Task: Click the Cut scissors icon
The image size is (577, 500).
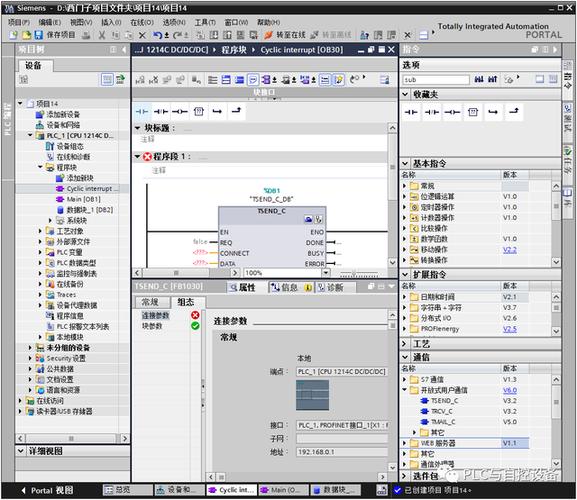Action: pos(102,35)
